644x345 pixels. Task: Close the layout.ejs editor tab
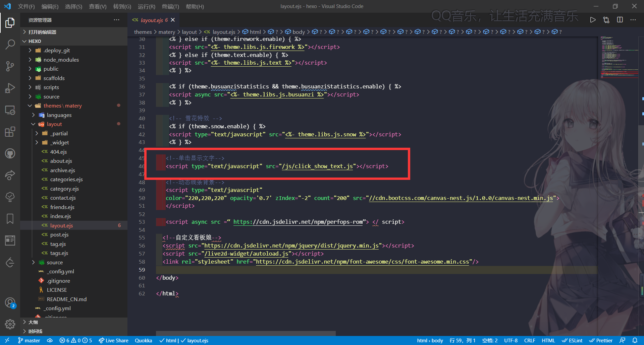click(x=173, y=20)
